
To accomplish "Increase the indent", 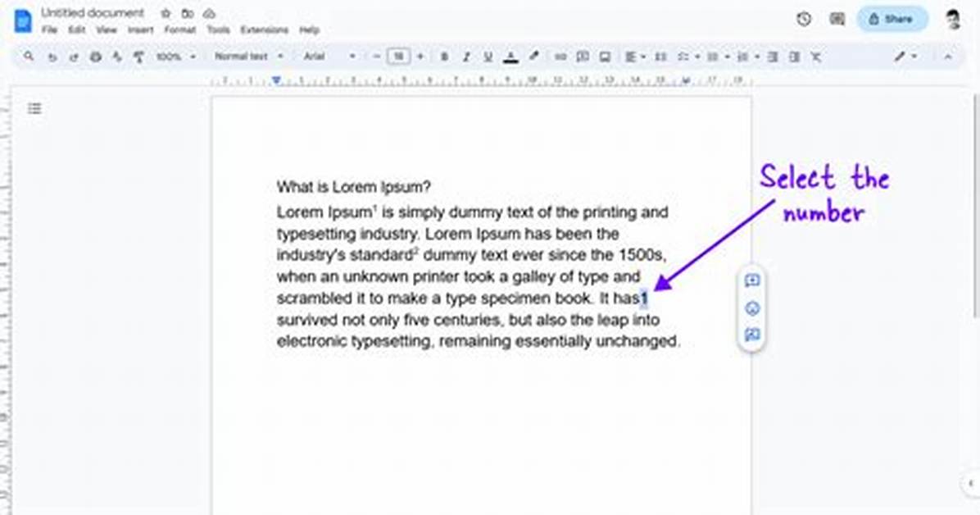I will pyautogui.click(x=794, y=57).
